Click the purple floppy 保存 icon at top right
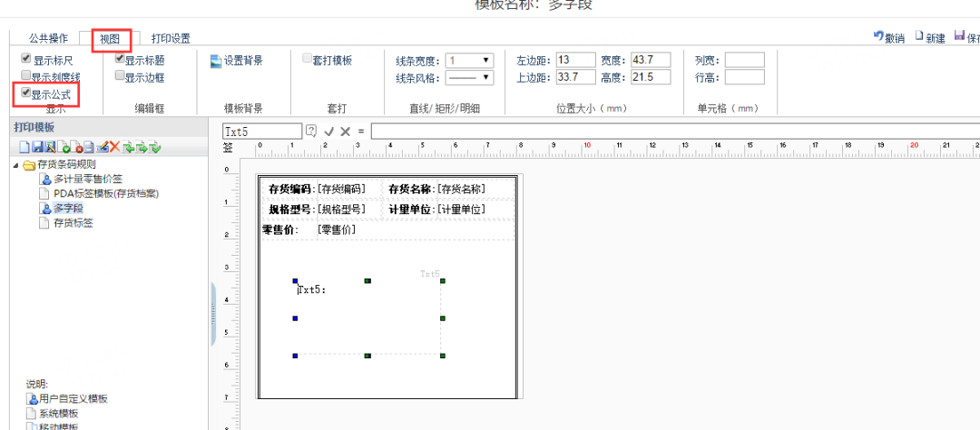980x430 pixels. coord(960,36)
